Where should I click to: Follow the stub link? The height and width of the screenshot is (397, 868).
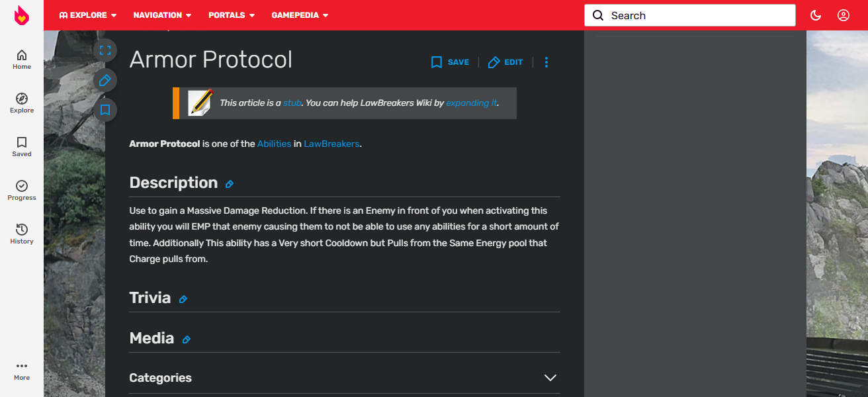(x=292, y=103)
